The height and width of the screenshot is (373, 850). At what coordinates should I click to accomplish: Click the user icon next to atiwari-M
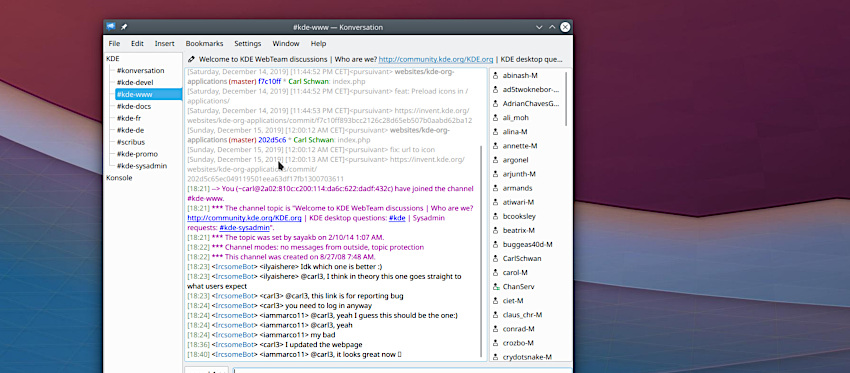(495, 202)
